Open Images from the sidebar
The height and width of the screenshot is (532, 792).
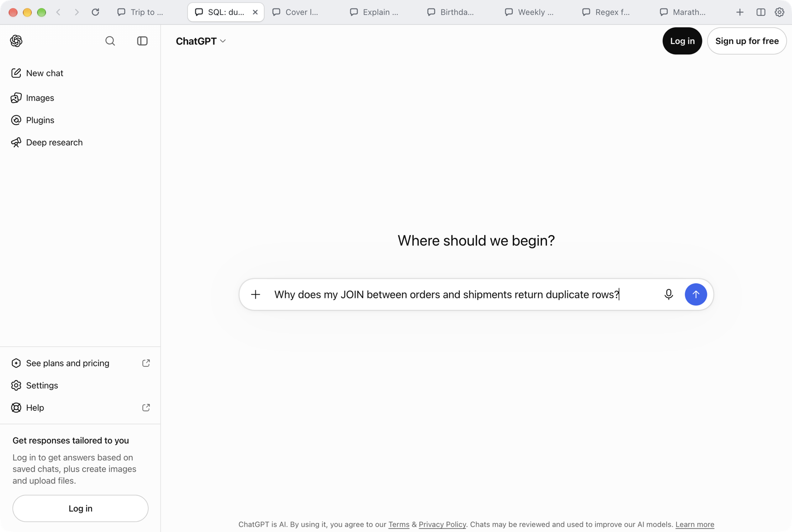tap(80, 98)
